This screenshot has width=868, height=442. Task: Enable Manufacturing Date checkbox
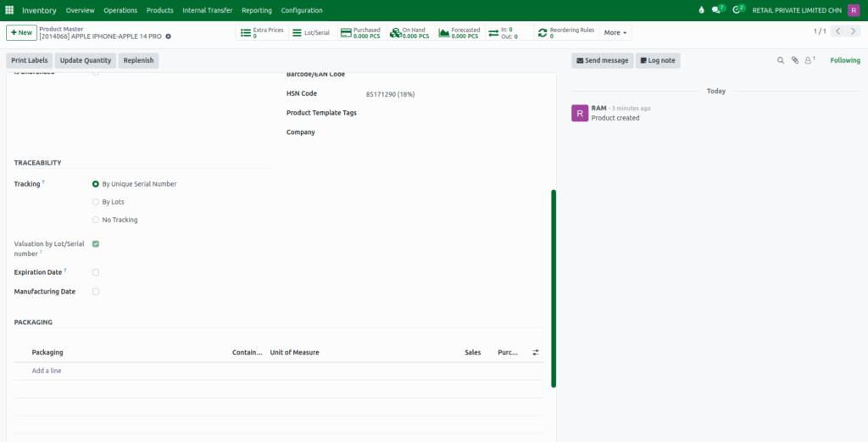click(96, 291)
